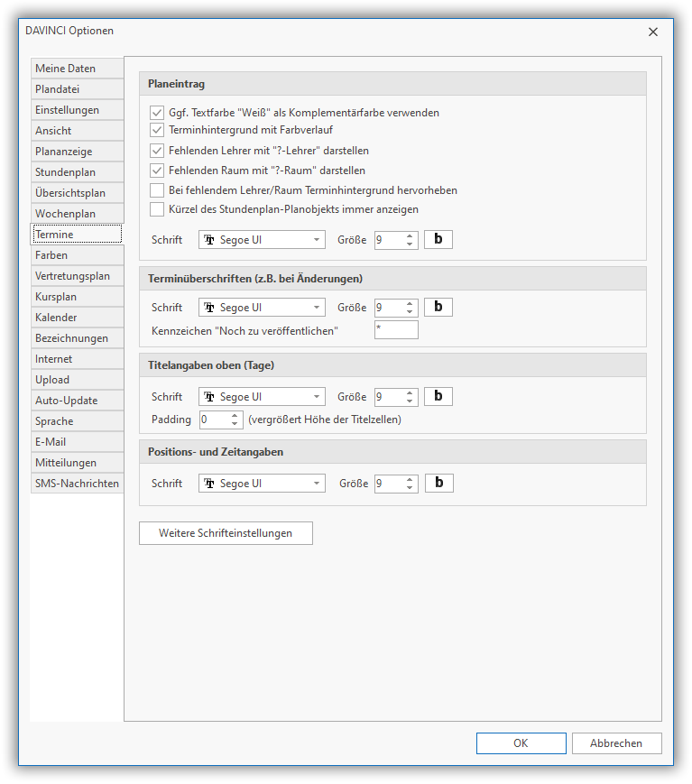
Task: Toggle bold for Terminüberschriften font
Action: click(438, 308)
